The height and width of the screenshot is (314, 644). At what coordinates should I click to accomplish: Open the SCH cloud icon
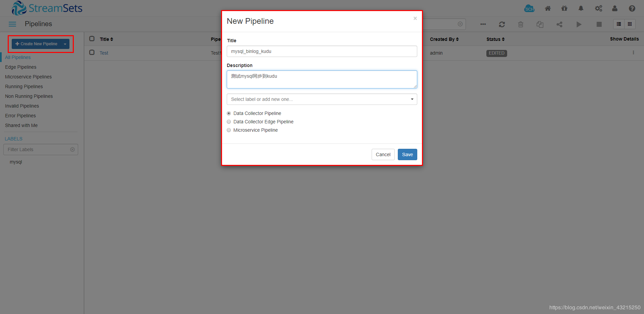coord(529,8)
